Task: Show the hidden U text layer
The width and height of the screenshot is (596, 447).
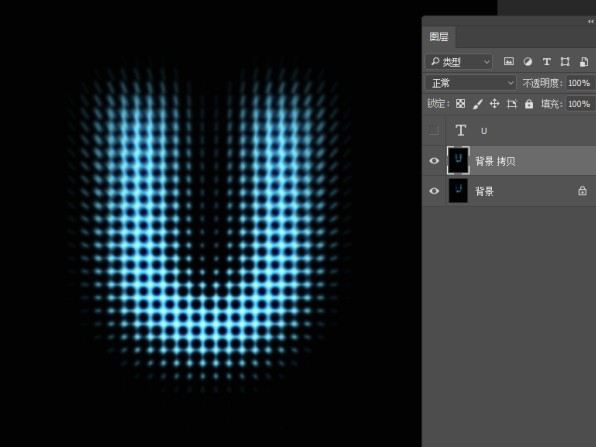Action: [x=433, y=130]
